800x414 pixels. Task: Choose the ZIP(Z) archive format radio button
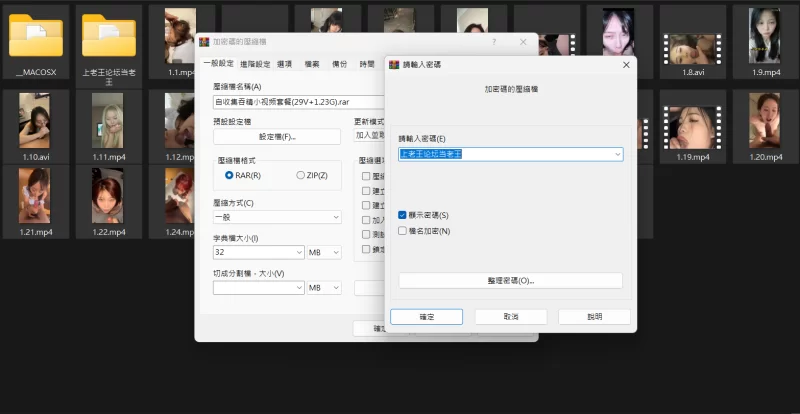point(300,175)
